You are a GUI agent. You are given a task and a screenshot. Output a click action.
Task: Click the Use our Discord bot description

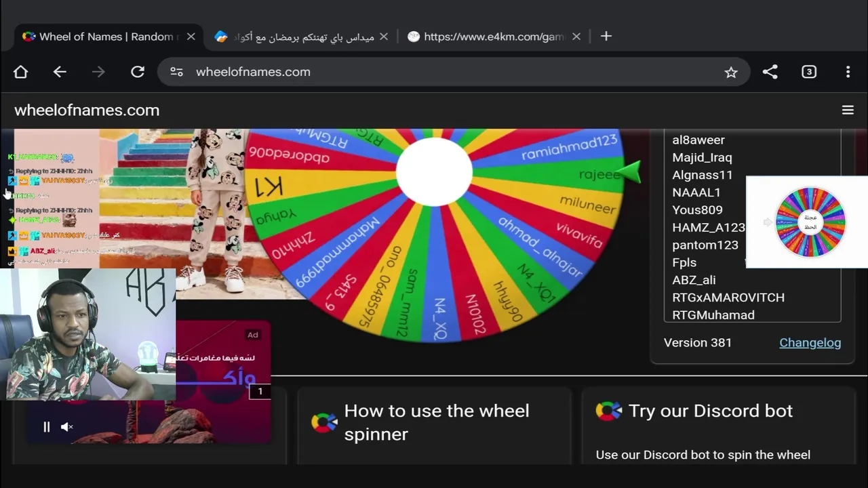click(x=703, y=455)
